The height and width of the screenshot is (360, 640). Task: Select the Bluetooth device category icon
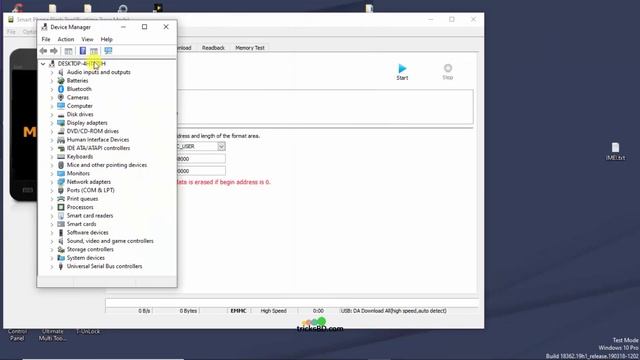click(61, 89)
